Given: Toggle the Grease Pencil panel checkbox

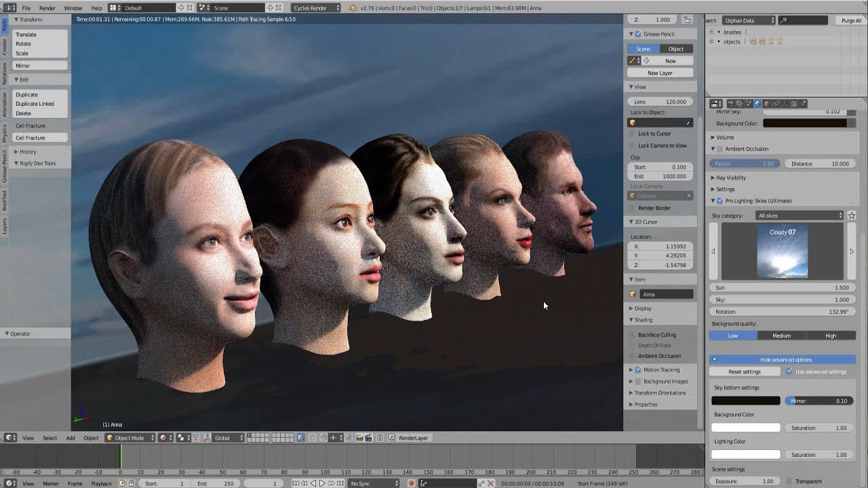Looking at the screenshot, I should 637,34.
